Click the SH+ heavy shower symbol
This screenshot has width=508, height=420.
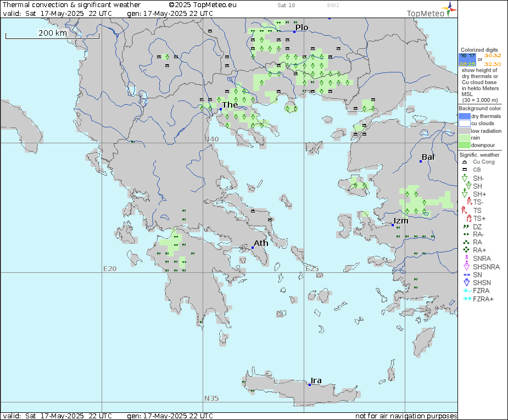click(465, 194)
